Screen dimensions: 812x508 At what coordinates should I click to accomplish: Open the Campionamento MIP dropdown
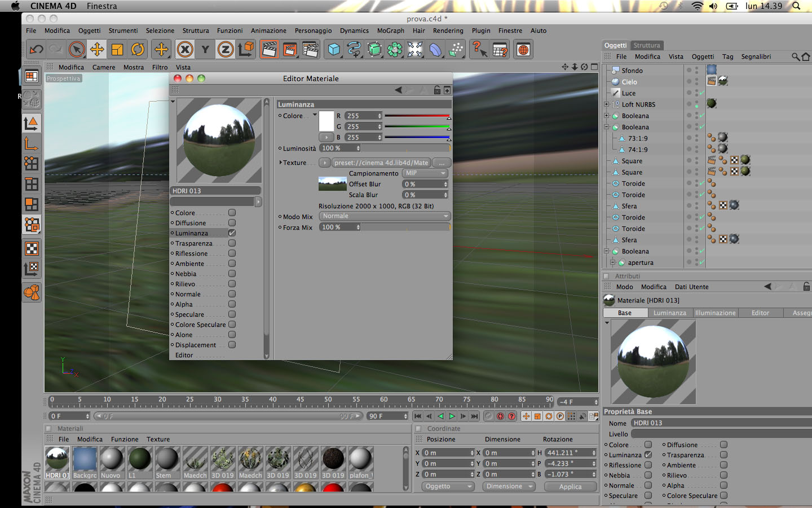pos(426,173)
